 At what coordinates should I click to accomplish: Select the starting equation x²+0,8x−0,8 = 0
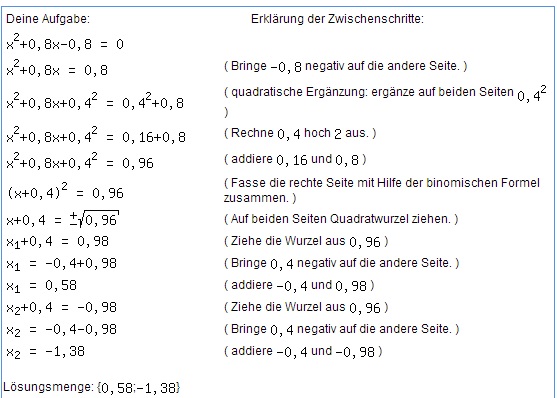pos(65,42)
